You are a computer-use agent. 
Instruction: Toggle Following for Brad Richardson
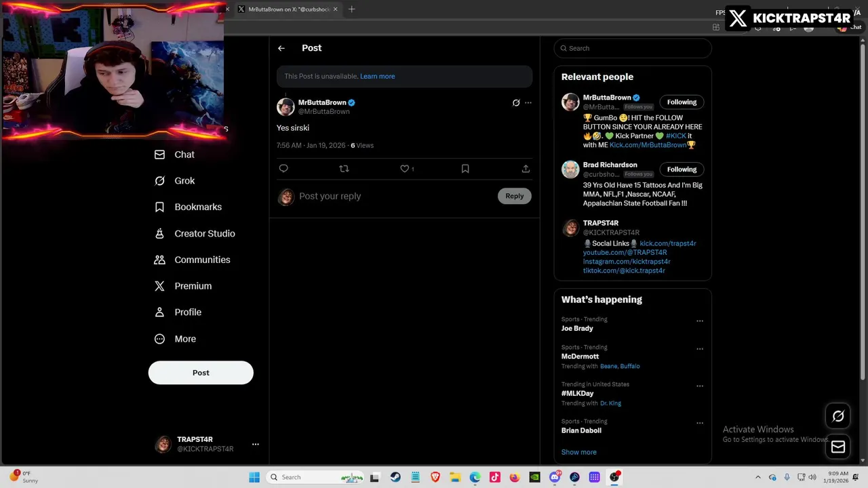coord(682,169)
